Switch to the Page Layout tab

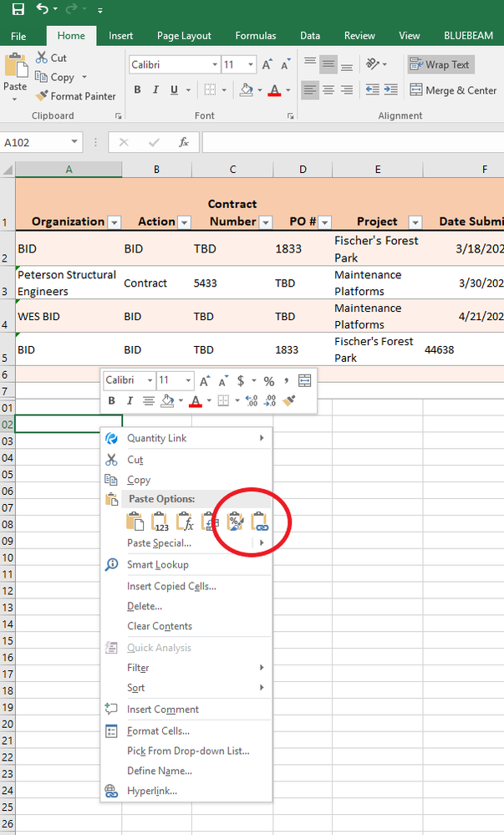point(184,36)
